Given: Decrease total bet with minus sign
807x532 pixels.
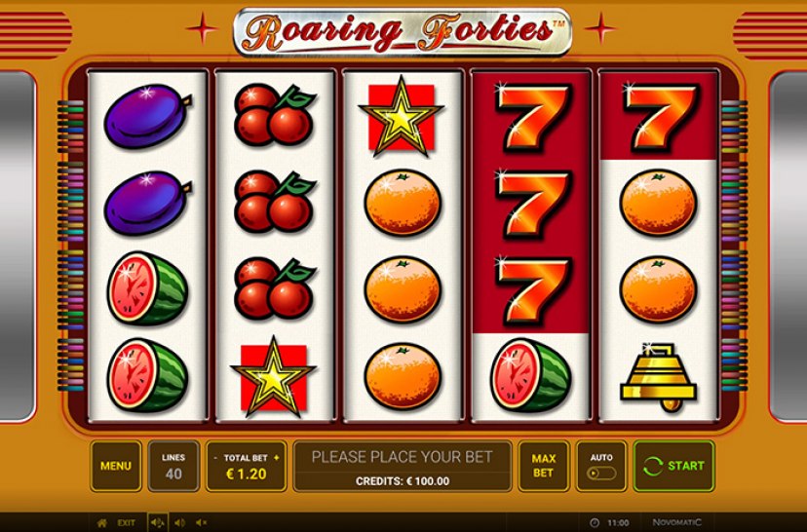Looking at the screenshot, I should 215,458.
